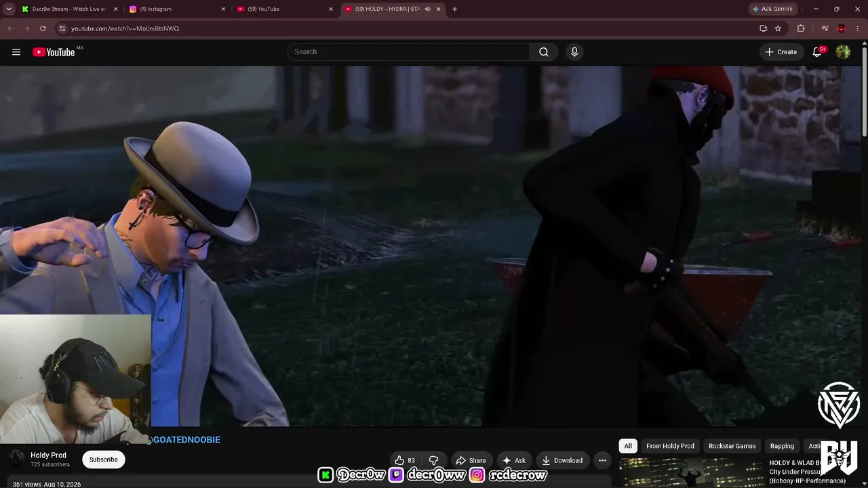Reload the page
This screenshot has height=488, width=868.
tap(43, 28)
